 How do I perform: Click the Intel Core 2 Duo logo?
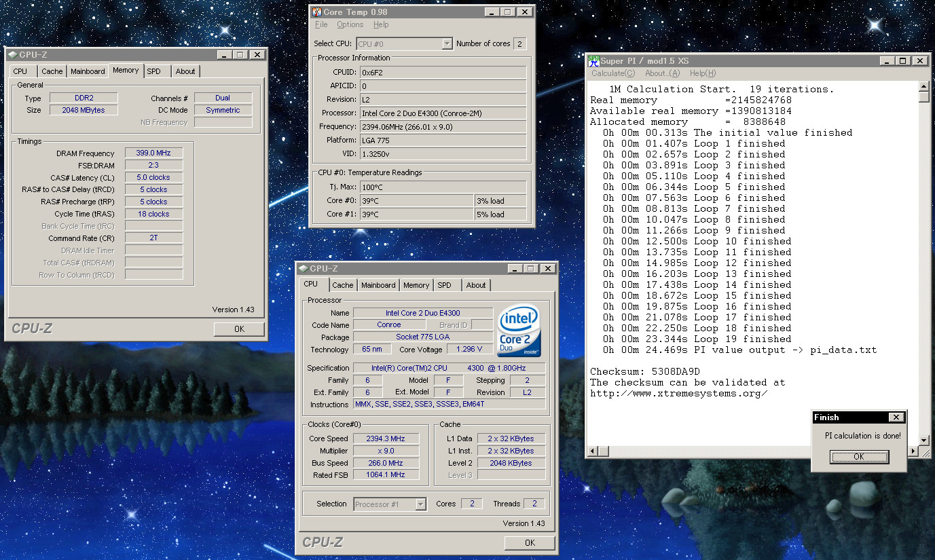[519, 331]
